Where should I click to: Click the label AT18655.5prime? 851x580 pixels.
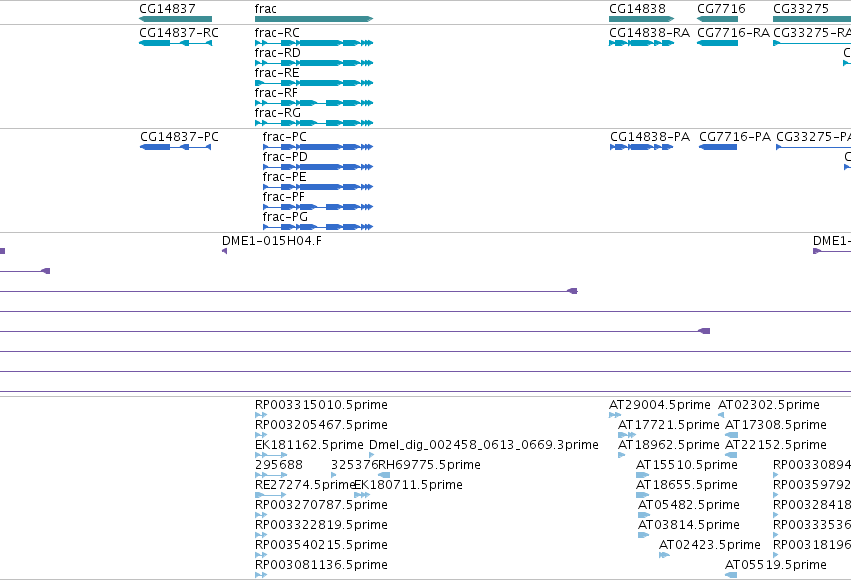(687, 485)
